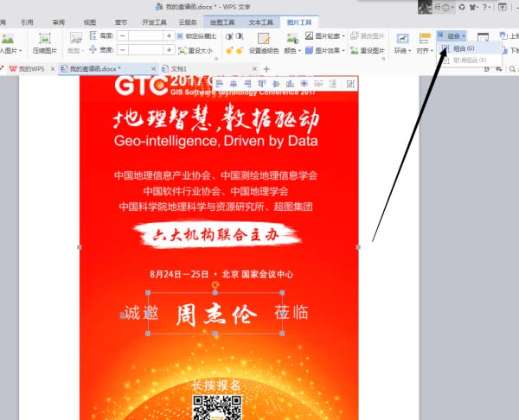
Task: Switch to the 开发工具 developer tools tab
Action: pos(154,22)
